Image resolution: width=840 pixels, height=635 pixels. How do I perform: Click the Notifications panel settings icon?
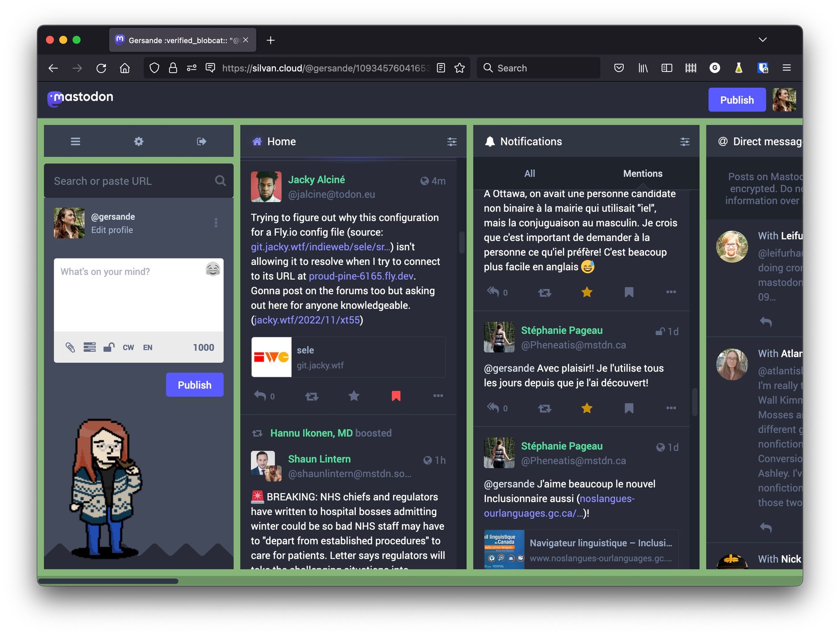click(685, 141)
